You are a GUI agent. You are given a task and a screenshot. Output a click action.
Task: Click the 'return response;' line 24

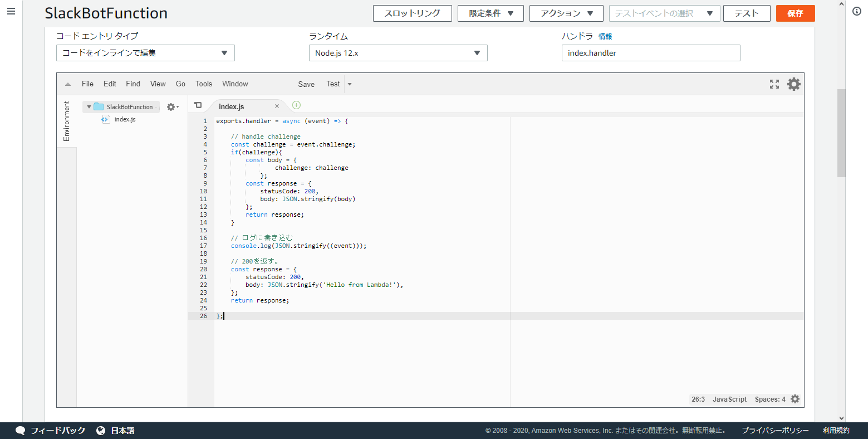[x=260, y=300]
